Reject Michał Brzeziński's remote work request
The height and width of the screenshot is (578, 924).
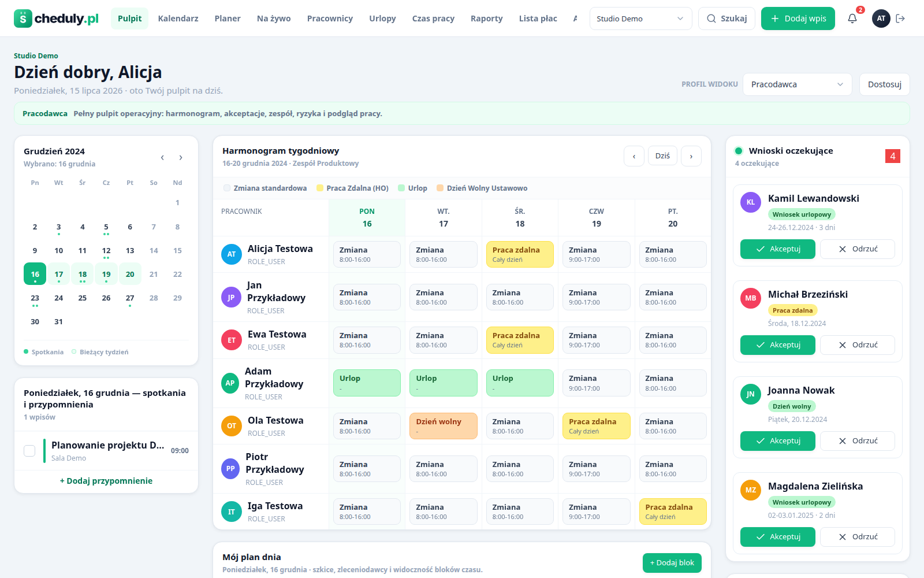point(858,345)
